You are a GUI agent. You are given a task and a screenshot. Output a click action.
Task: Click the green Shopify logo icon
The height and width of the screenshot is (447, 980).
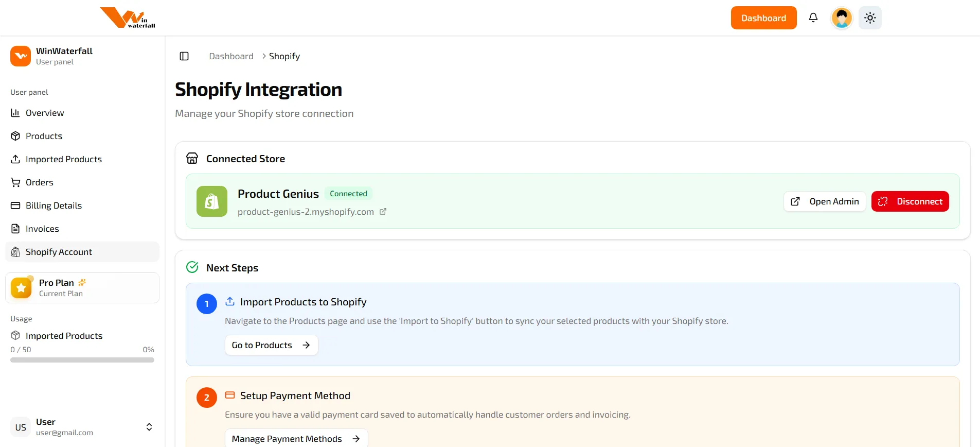(x=212, y=201)
